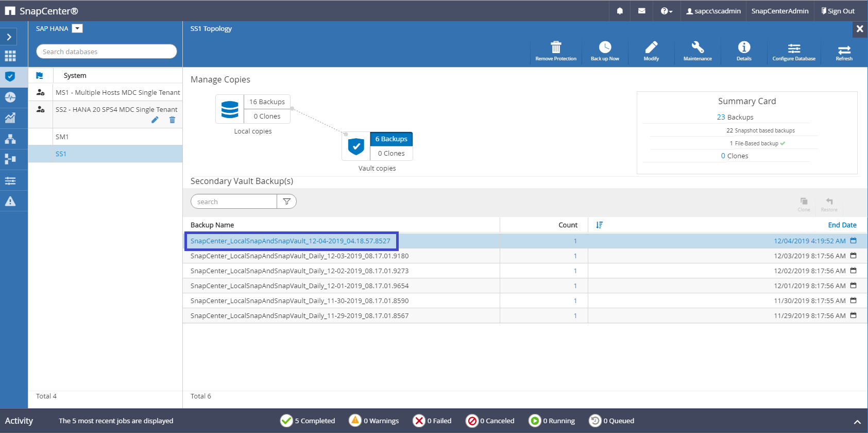Open the help menu dropdown

(666, 11)
